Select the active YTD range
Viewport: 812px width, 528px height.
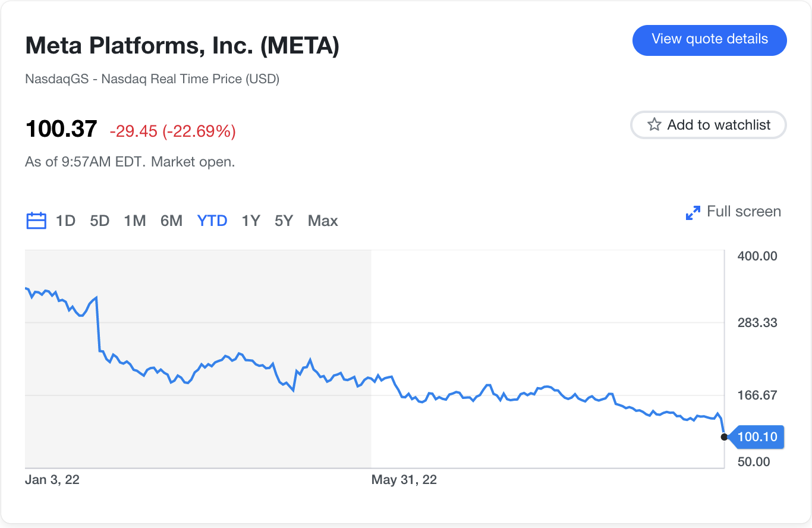tap(212, 221)
